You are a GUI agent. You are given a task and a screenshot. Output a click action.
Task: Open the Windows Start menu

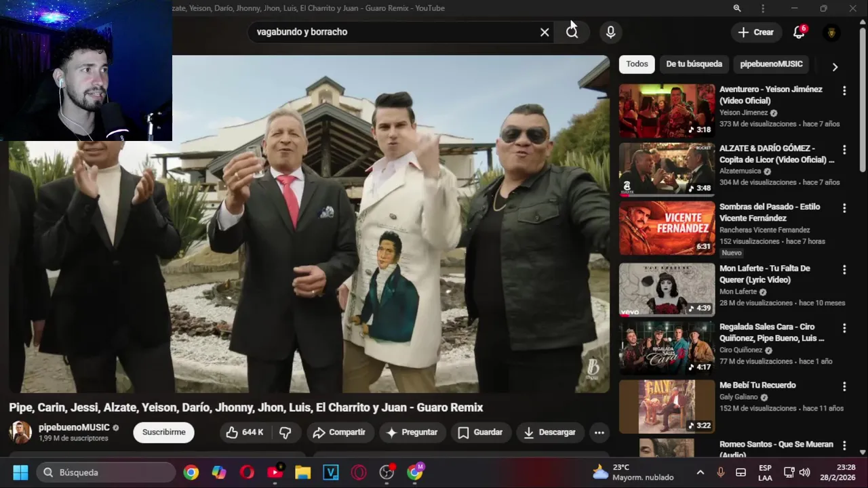pyautogui.click(x=20, y=472)
